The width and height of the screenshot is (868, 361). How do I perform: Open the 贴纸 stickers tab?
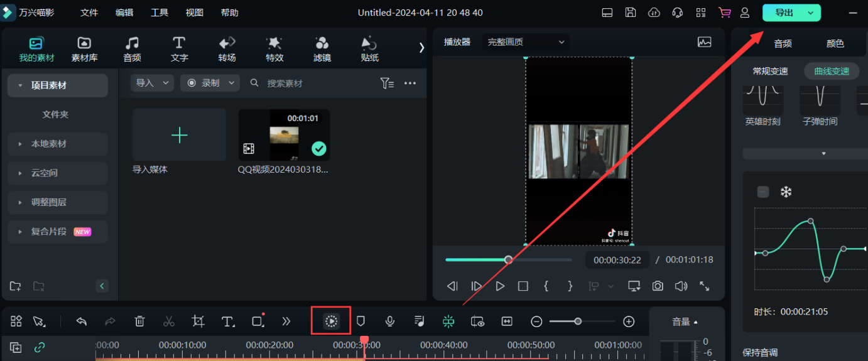pyautogui.click(x=369, y=49)
